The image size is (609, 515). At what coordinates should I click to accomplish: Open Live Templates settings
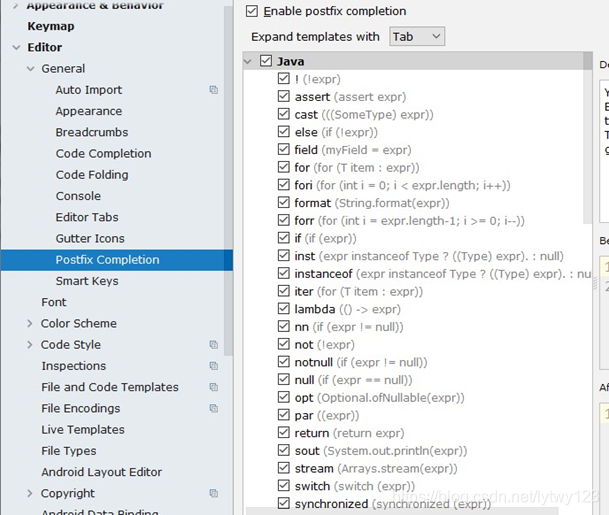[83, 430]
